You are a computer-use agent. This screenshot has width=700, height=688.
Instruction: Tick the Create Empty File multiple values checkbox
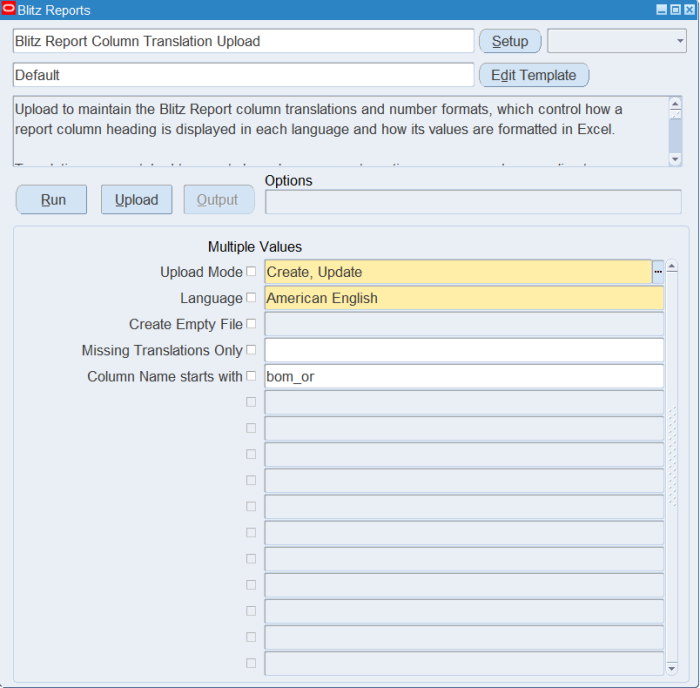click(x=251, y=324)
